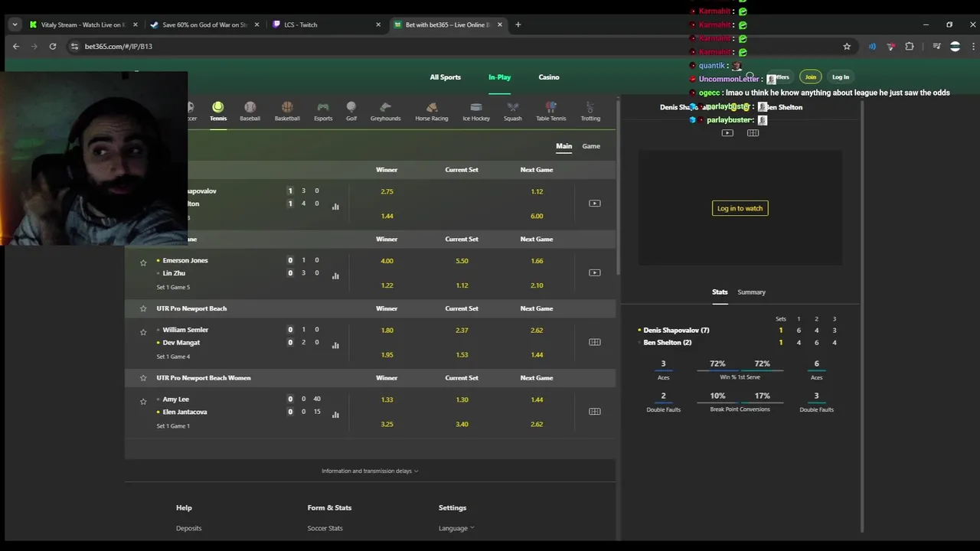The height and width of the screenshot is (551, 980).
Task: Switch side panel to scoreboard icon
Action: click(753, 133)
